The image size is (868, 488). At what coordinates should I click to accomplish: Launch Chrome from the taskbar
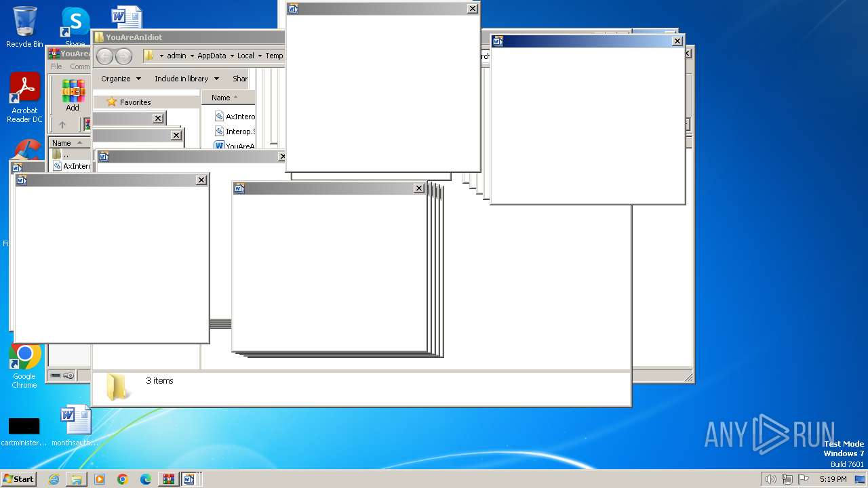(x=123, y=479)
